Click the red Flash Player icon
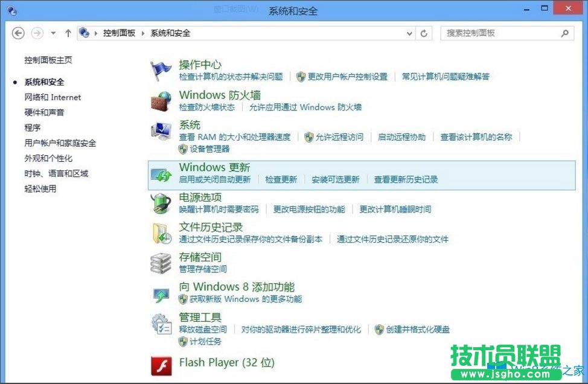 [161, 364]
